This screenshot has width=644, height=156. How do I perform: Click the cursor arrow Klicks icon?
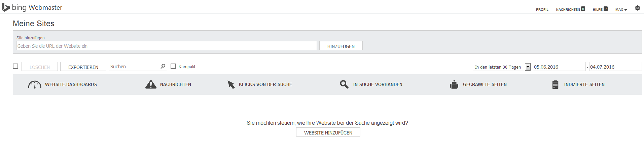tap(231, 84)
